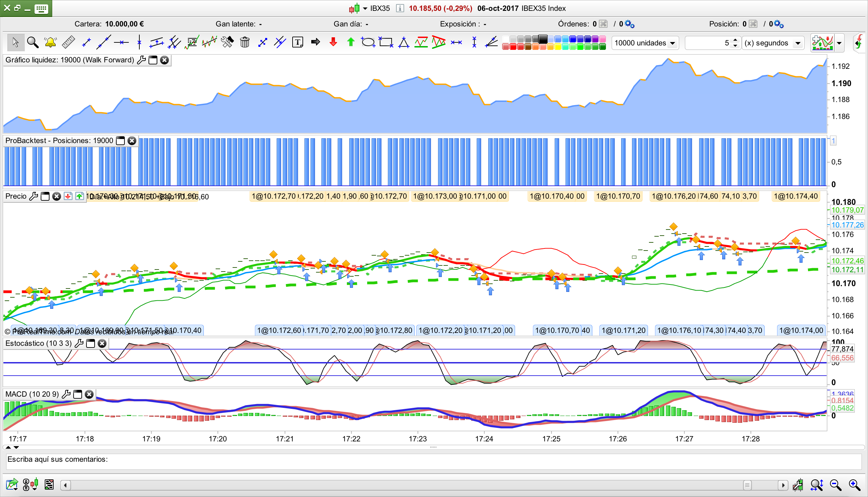868x497 pixels.
Task: Select the text annotation tool
Action: [x=297, y=42]
